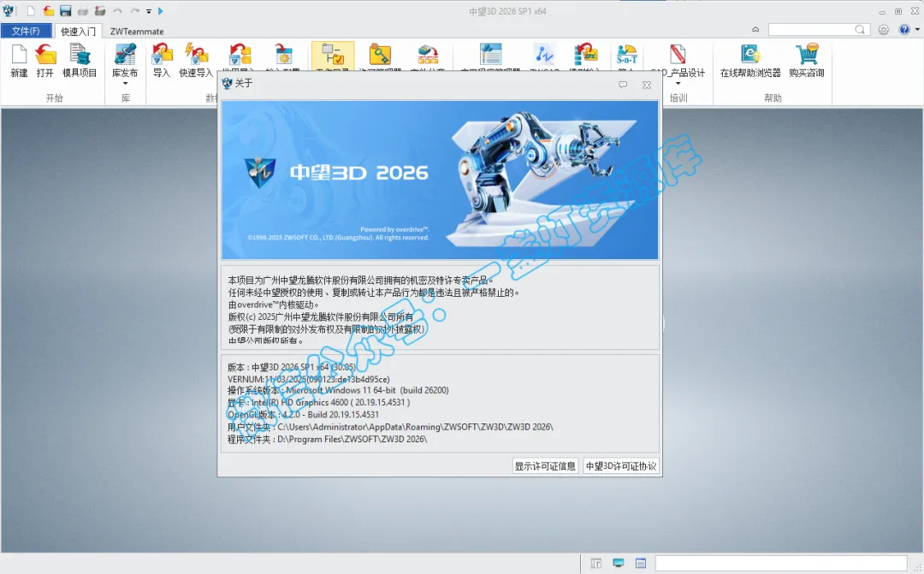Expand the 库发布 dropdown arrow
The width and height of the screenshot is (924, 574).
click(x=125, y=83)
